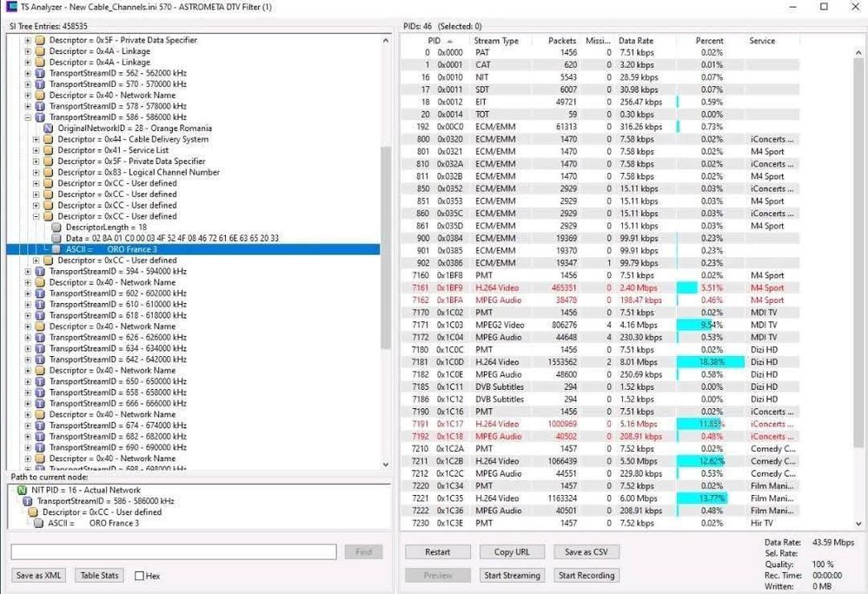The image size is (868, 594).
Task: Click the green N icon for NIT PID 16
Action: tap(22, 491)
